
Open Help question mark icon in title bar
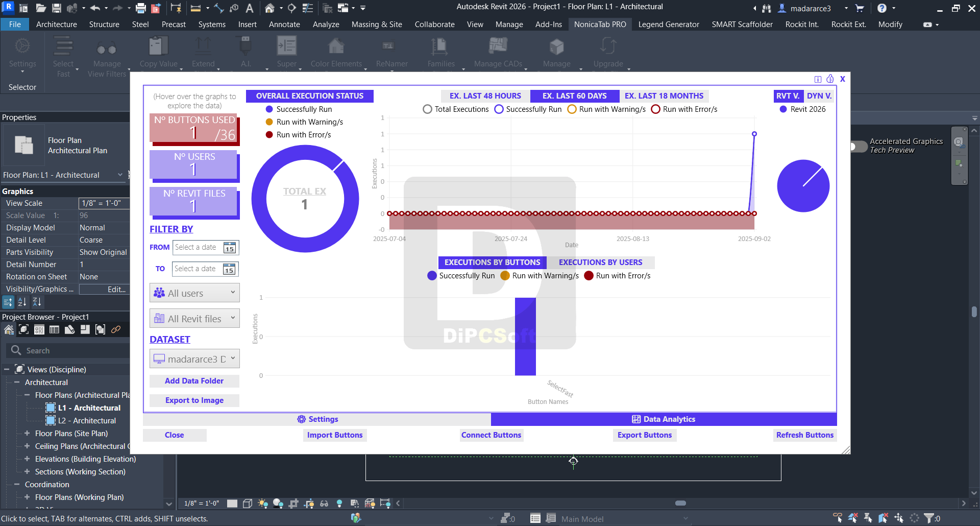tap(881, 8)
